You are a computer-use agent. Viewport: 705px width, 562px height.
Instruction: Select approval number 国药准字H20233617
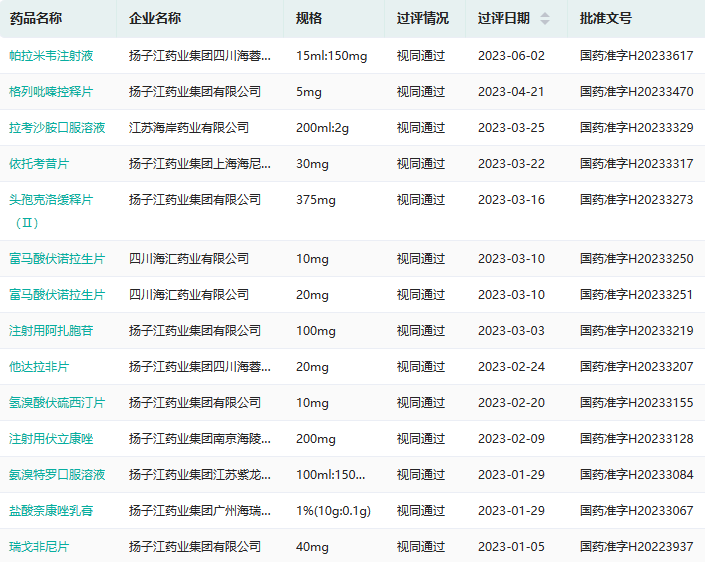tap(637, 56)
